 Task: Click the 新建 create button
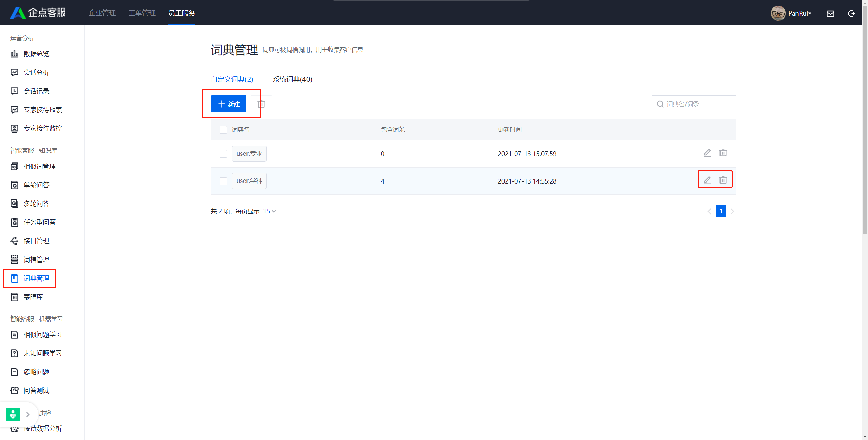(x=229, y=104)
